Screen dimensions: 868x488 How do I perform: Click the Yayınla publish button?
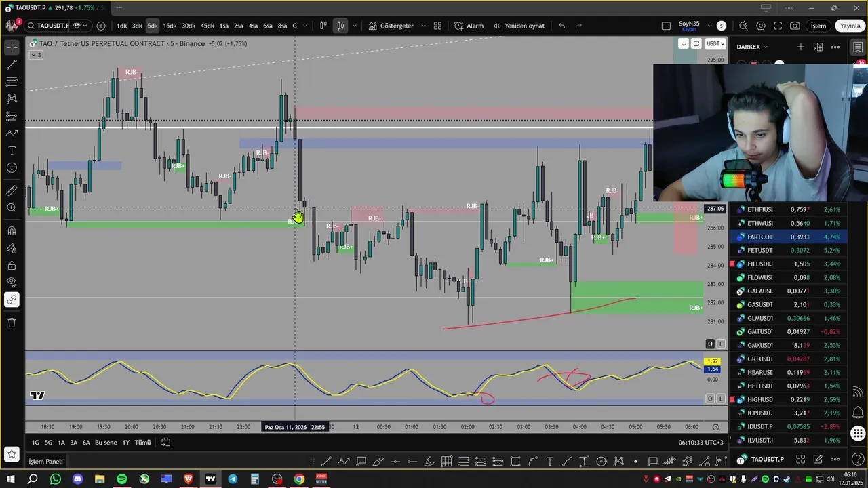point(850,26)
